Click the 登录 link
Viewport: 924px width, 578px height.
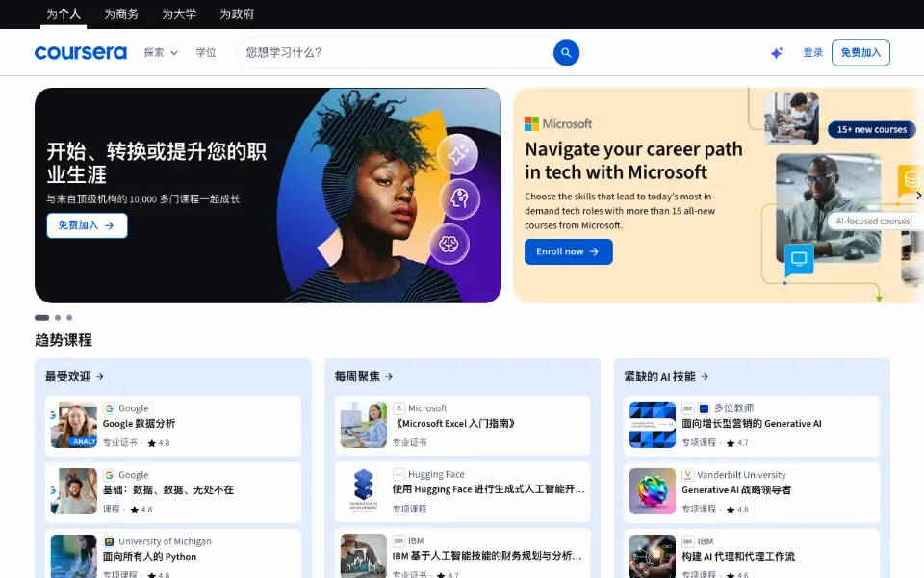812,52
